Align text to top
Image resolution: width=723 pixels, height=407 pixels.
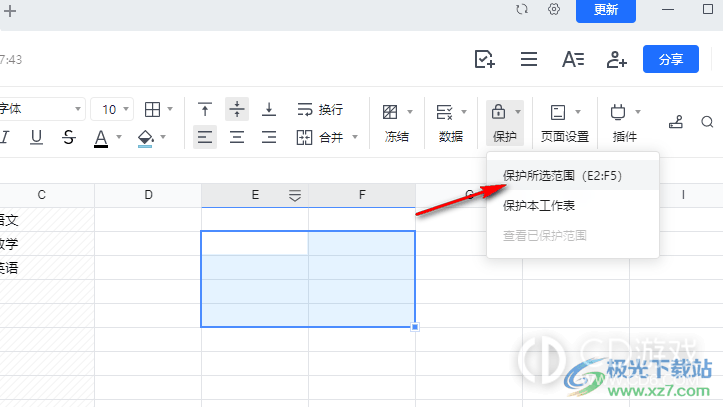[x=205, y=109]
